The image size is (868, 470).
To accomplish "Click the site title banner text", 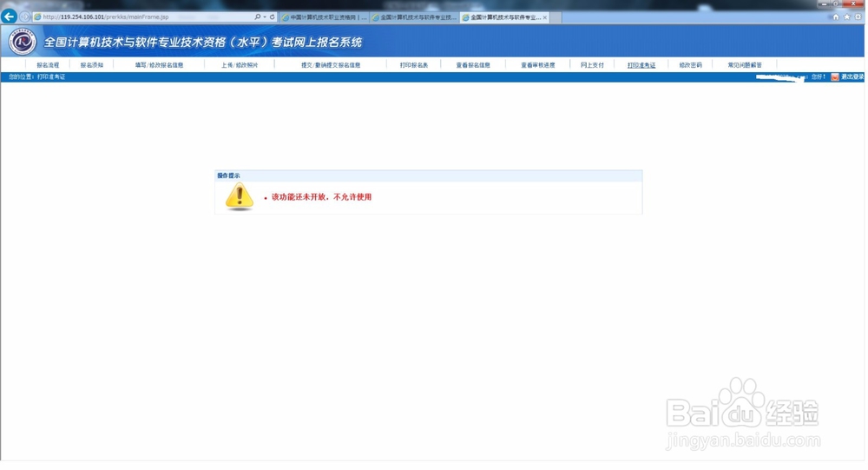I will coord(202,42).
